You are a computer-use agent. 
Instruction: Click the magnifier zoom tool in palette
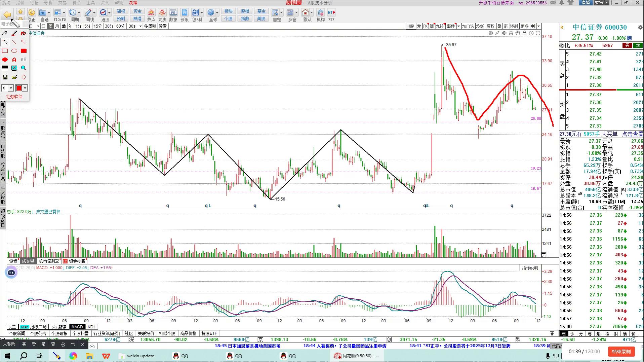(24, 68)
